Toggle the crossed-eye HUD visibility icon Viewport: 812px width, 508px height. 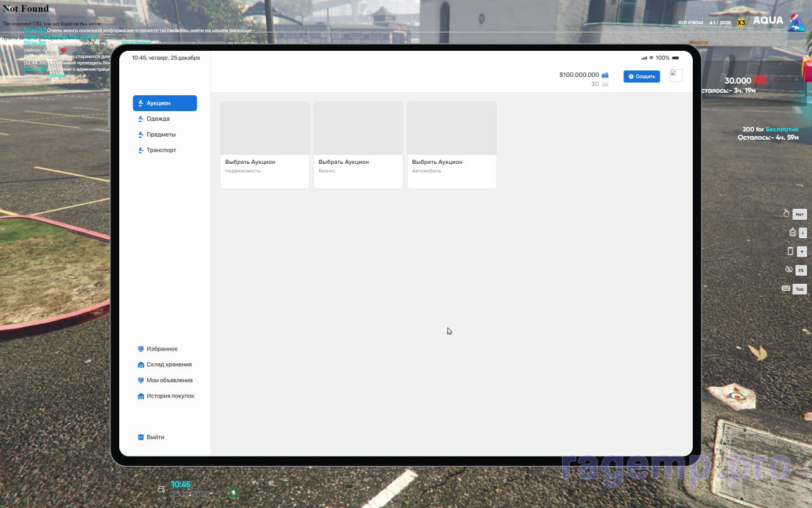pos(789,270)
